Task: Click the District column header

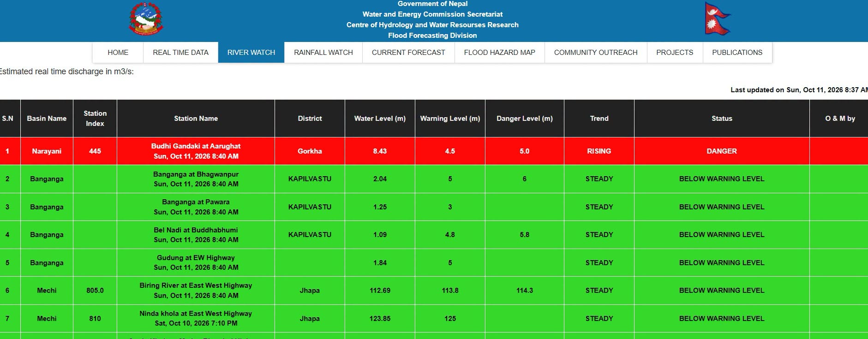Action: click(310, 119)
